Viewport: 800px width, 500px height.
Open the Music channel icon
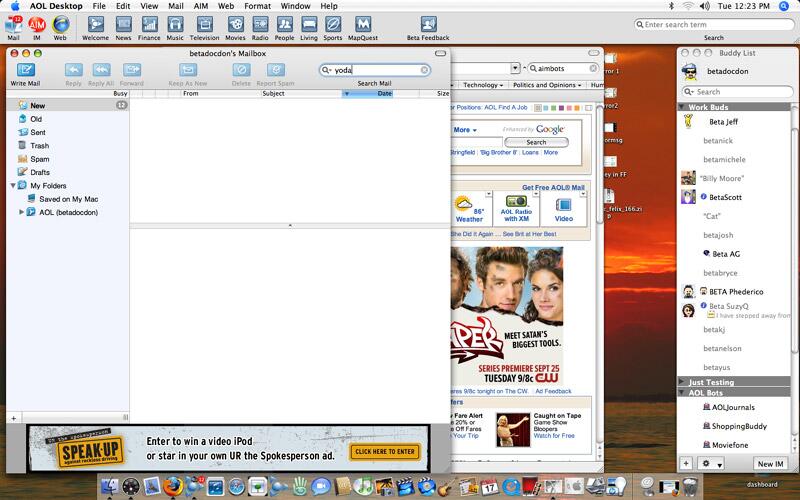pos(175,26)
